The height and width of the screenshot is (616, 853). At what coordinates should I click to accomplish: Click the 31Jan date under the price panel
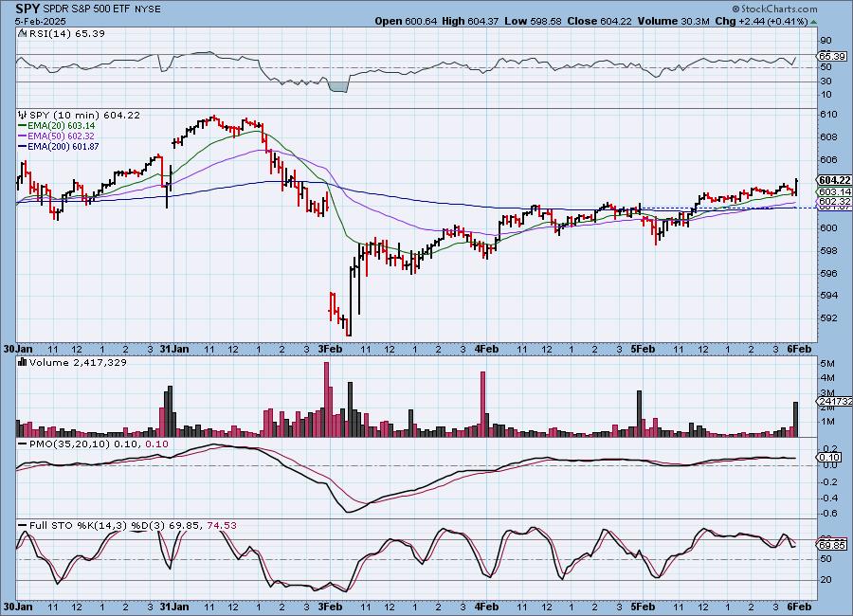tap(174, 349)
